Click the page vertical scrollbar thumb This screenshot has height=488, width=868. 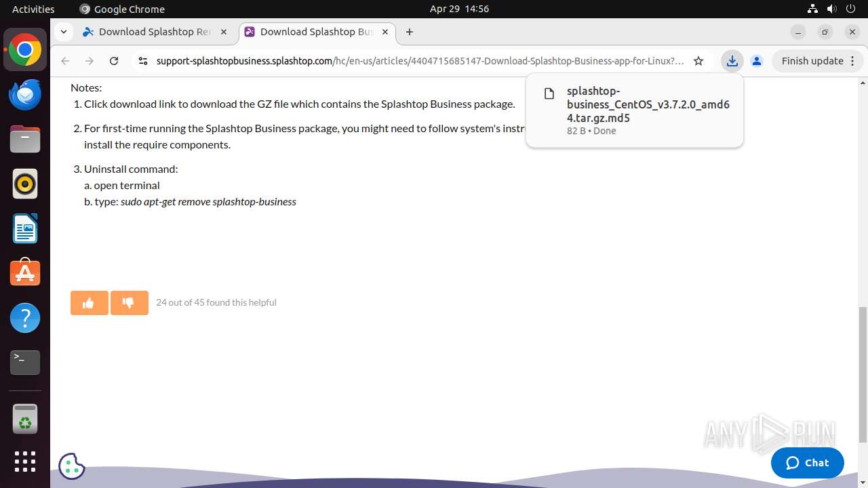pos(863,374)
